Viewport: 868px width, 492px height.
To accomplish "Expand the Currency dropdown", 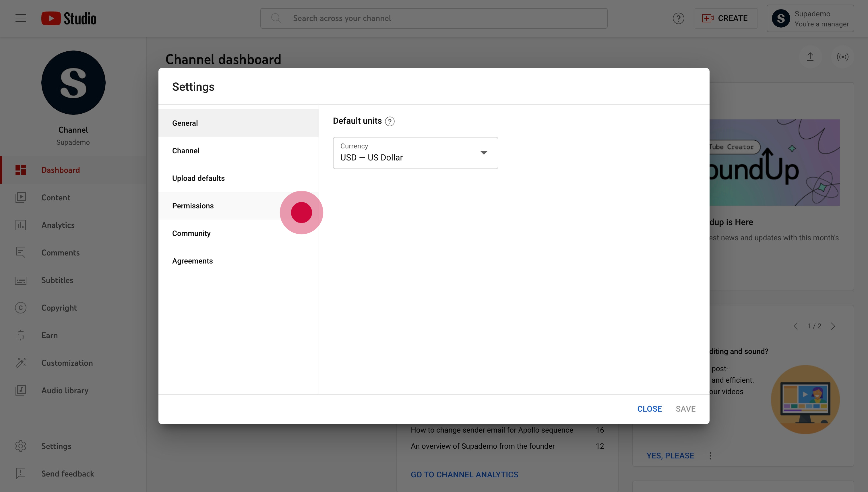I will tap(415, 153).
